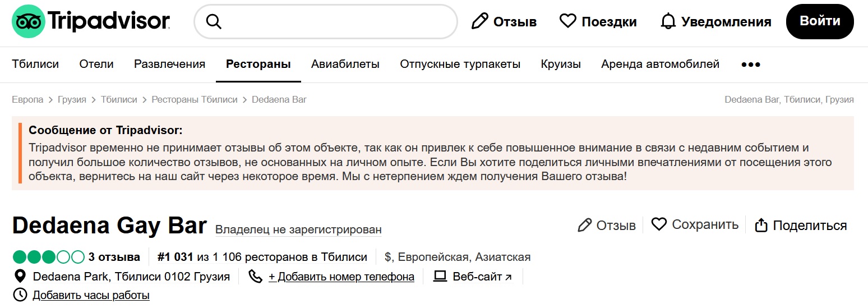Click the Отзыв text in the header
868x308 pixels.
pos(515,22)
